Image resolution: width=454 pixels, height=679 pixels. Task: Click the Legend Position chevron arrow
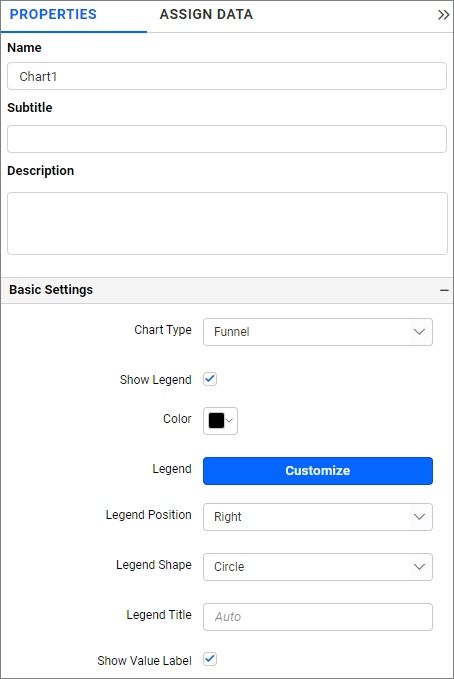pos(419,517)
